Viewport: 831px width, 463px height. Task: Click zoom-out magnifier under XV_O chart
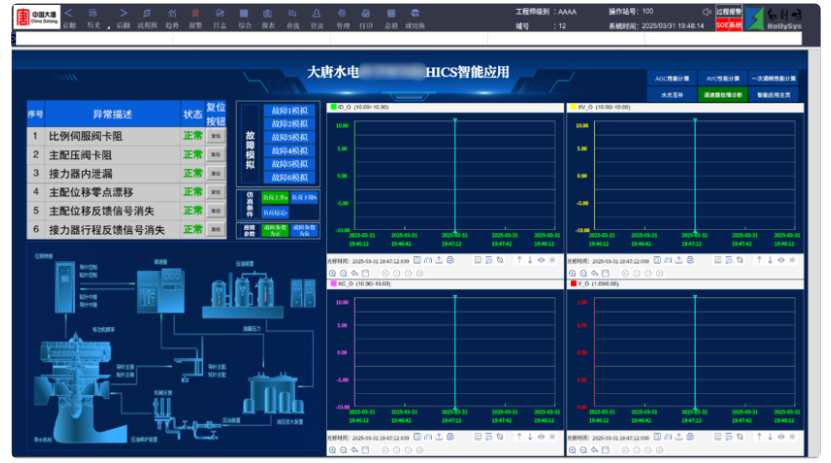click(x=584, y=273)
